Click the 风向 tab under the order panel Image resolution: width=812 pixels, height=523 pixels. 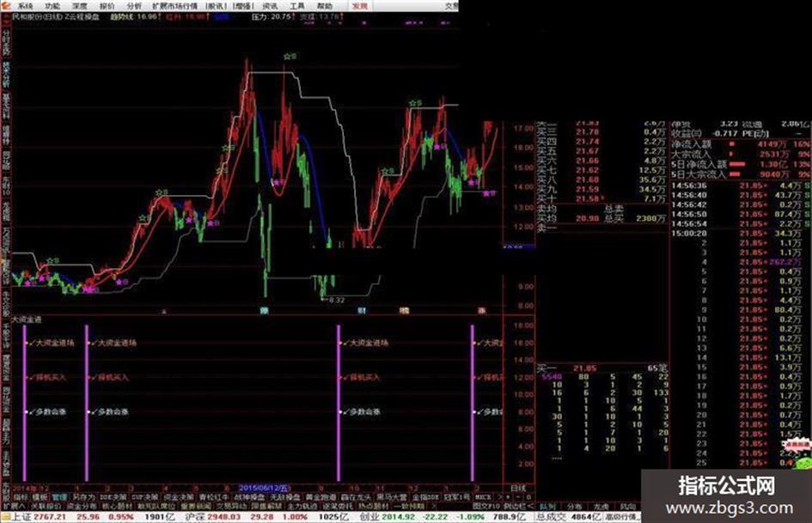[x=627, y=507]
